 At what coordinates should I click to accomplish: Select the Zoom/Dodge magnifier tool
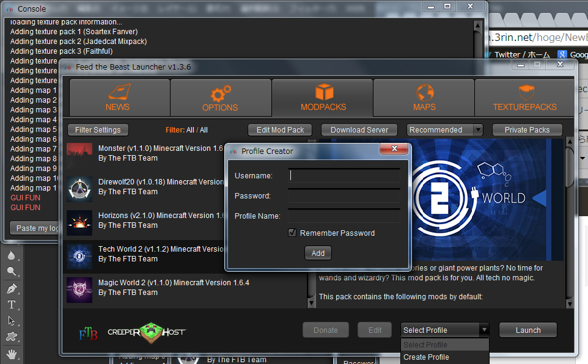point(11,271)
